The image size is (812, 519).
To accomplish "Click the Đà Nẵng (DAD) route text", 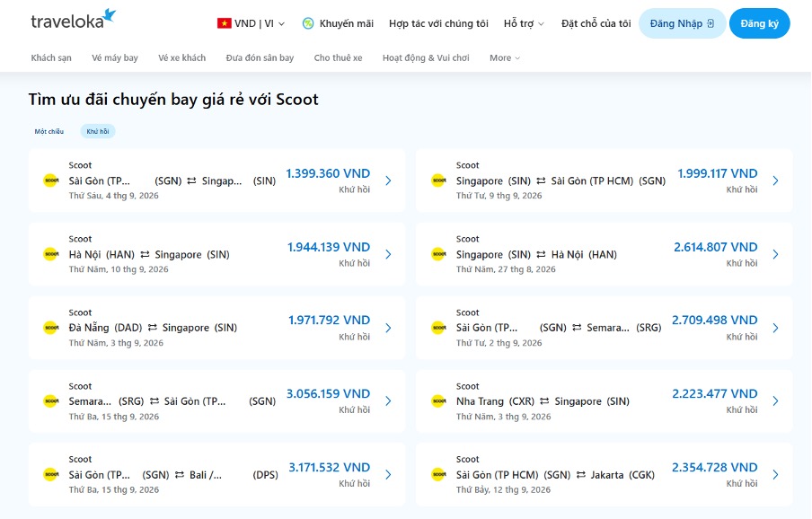I will (x=106, y=328).
